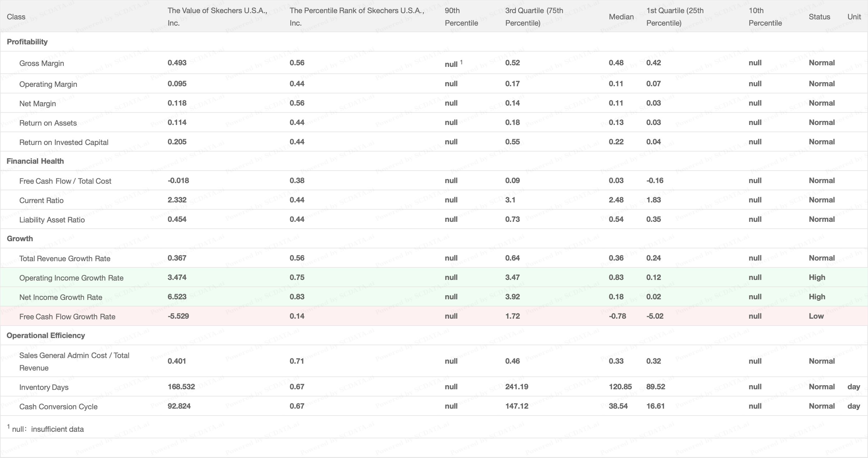Click the Total Revenue Growth Rate label
Screen dimensions: 868x458
point(65,258)
